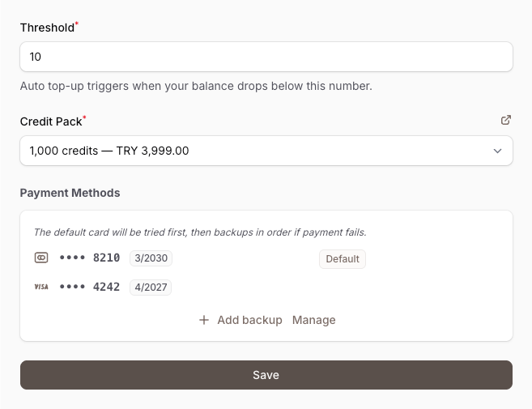Select the masked card number ending 8210
Viewport: 532px width, 409px height.
tap(89, 258)
